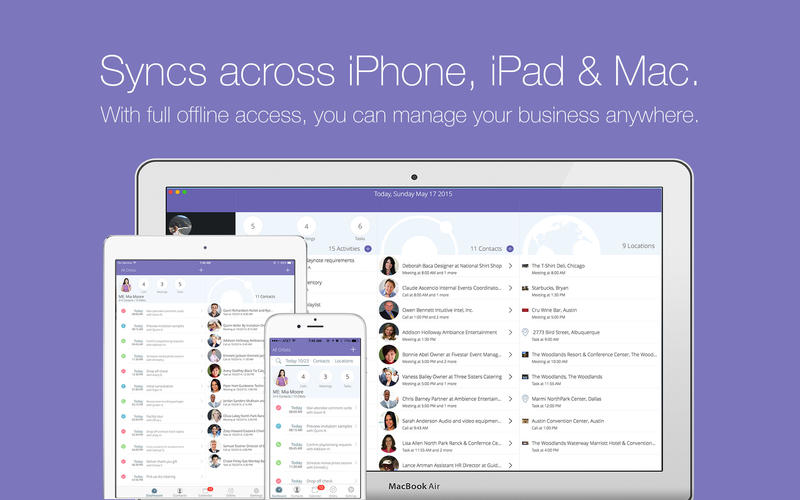
Task: Select The T-Shirt Deli, Chicago location icon
Action: coord(525,266)
